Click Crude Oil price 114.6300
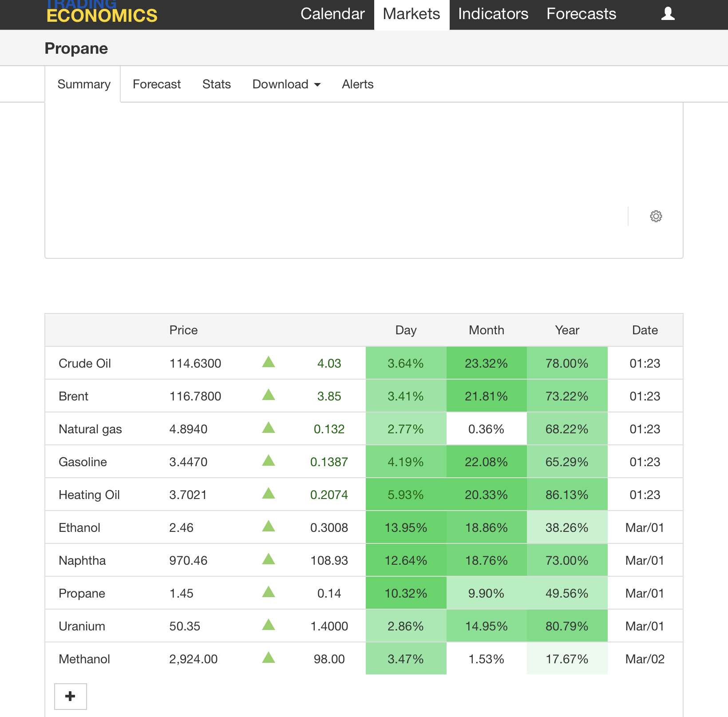Viewport: 728px width, 717px height. point(195,364)
